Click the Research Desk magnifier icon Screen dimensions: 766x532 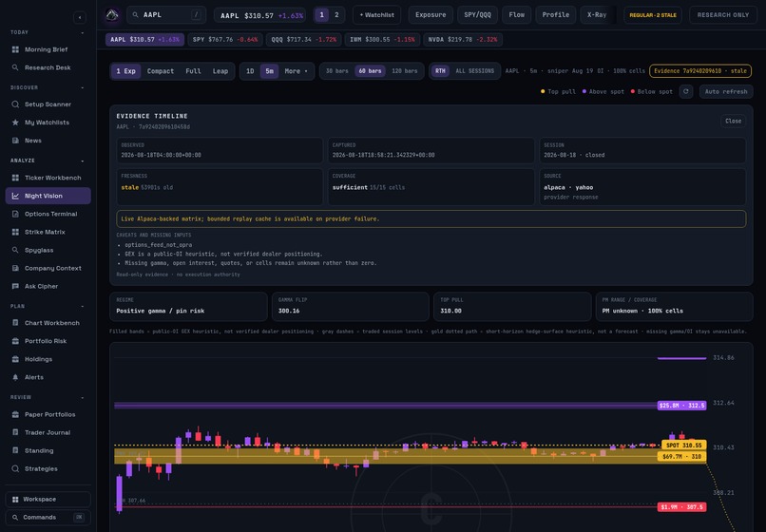(x=15, y=67)
